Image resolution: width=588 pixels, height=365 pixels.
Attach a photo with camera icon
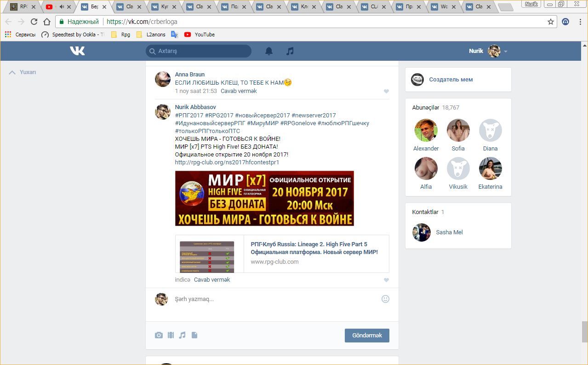point(159,335)
